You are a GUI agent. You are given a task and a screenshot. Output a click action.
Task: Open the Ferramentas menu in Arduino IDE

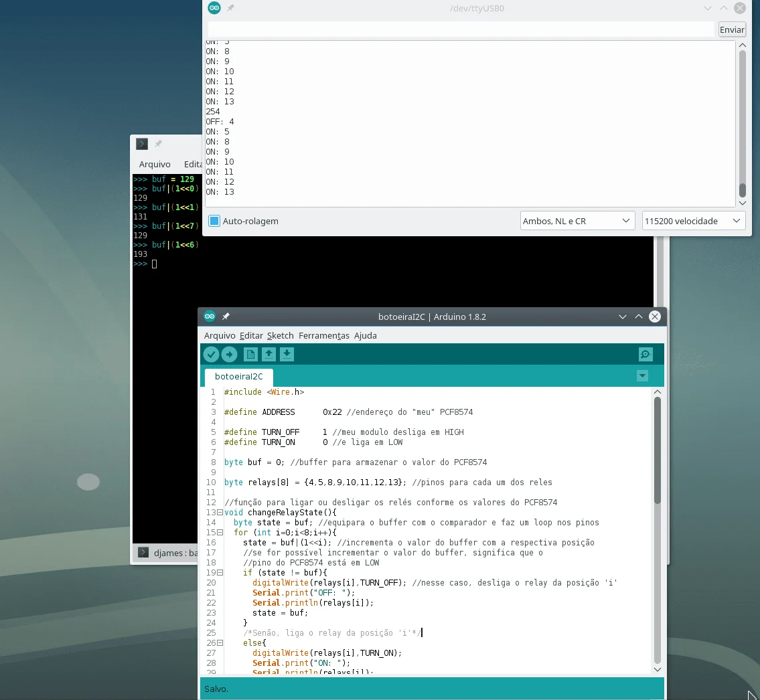324,336
